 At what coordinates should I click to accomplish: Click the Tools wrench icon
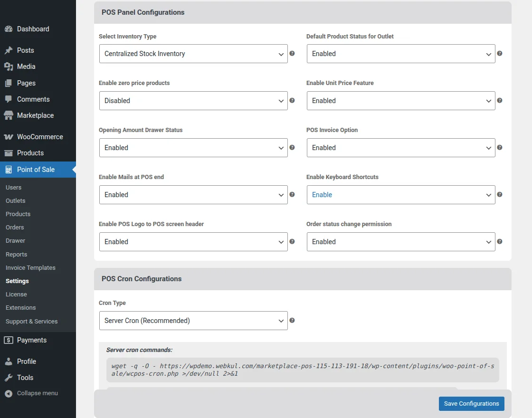(9, 378)
